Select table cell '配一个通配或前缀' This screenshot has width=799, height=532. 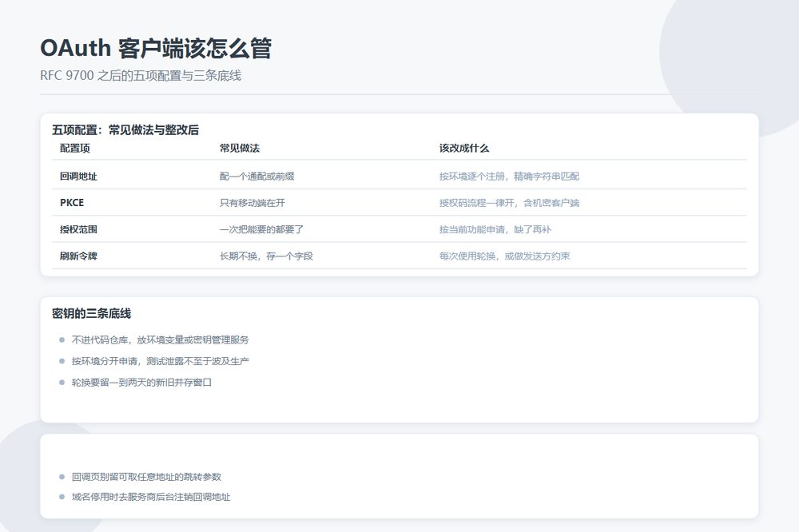click(x=256, y=177)
